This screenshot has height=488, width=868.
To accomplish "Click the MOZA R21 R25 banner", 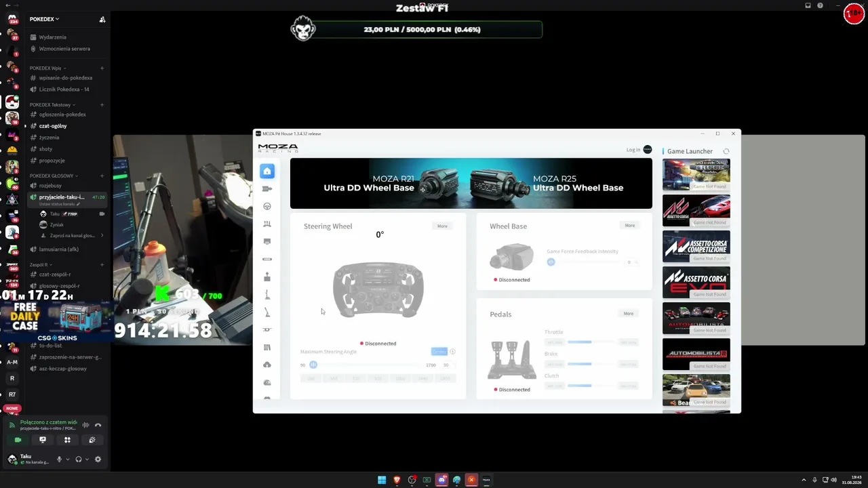I will pos(471,184).
